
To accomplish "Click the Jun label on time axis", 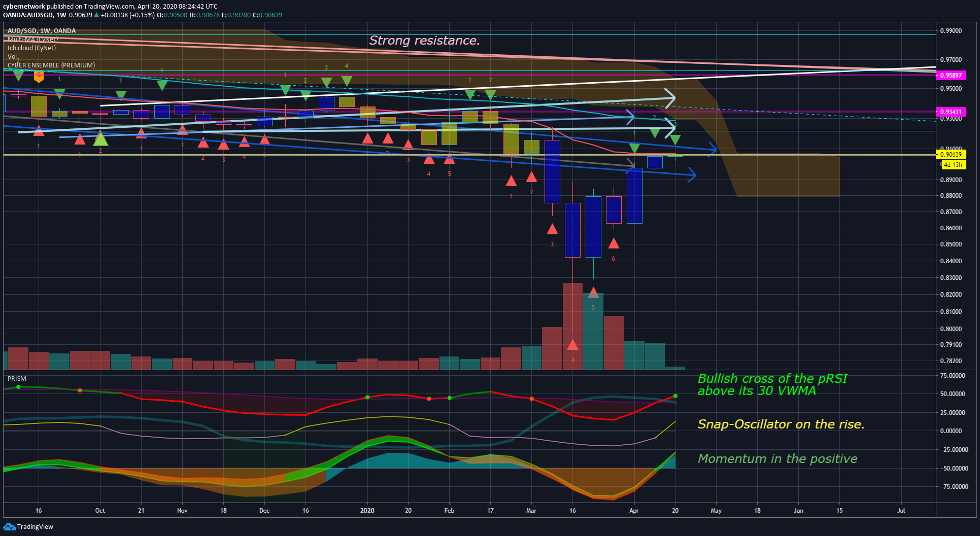I will point(798,511).
